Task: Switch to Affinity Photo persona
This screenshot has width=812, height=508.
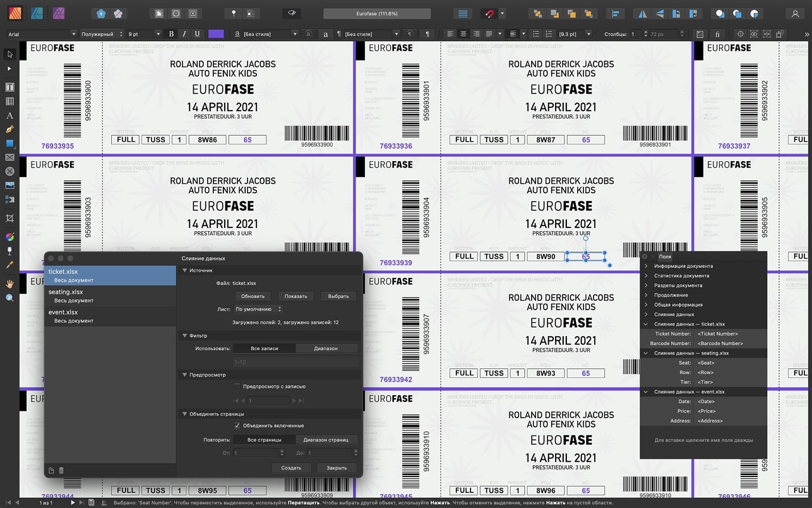Action: [x=58, y=13]
